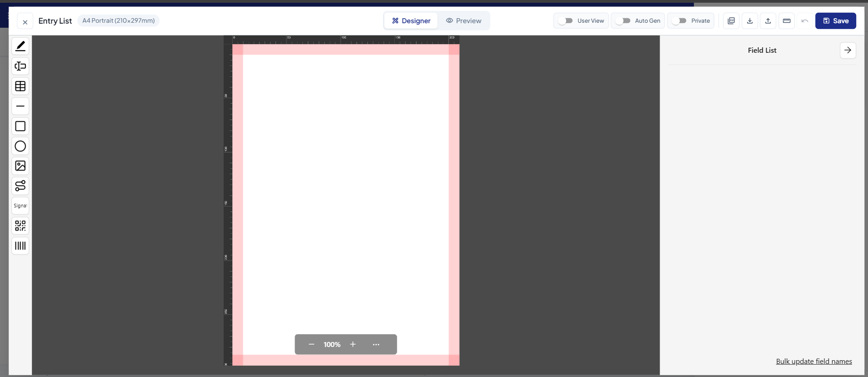The image size is (868, 377).
Task: Select the text field input tool
Action: [x=20, y=66]
